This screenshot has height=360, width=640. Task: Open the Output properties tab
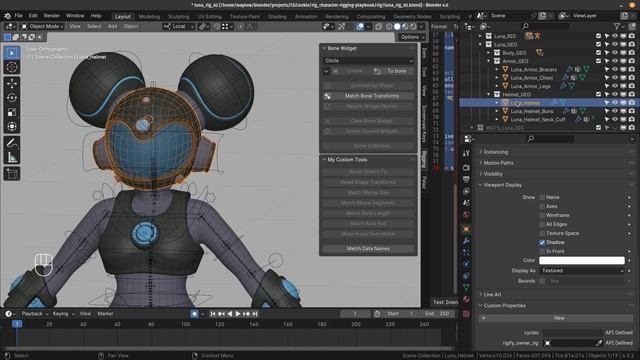pyautogui.click(x=466, y=180)
